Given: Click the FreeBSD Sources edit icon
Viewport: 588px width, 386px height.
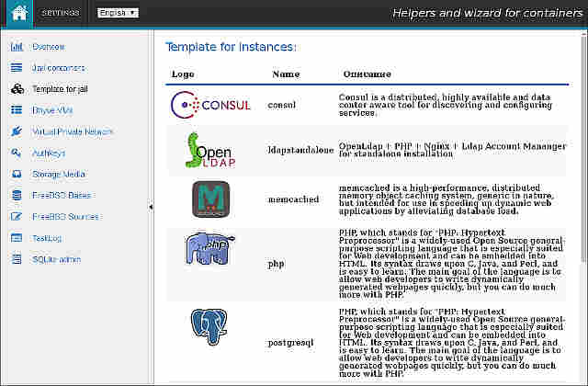Looking at the screenshot, I should 17,217.
